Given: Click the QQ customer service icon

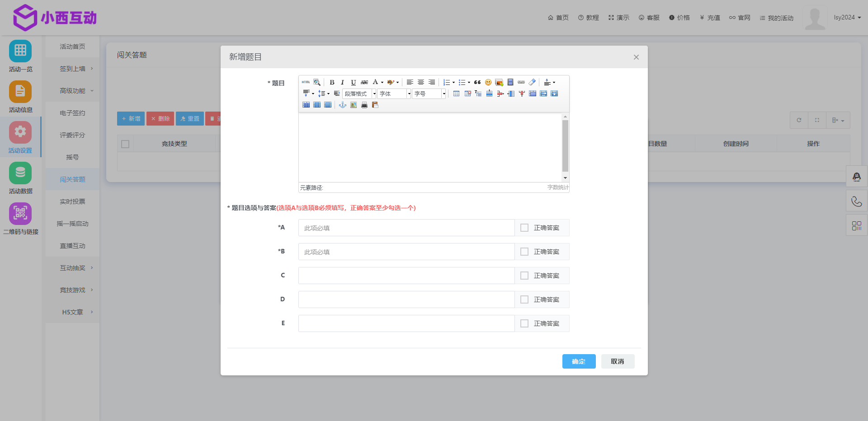Looking at the screenshot, I should click(857, 177).
